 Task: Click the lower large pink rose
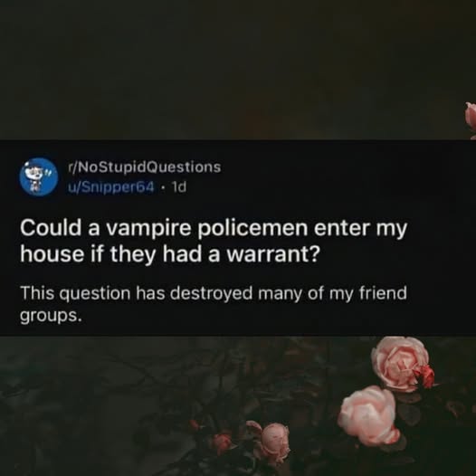pyautogui.click(x=369, y=416)
